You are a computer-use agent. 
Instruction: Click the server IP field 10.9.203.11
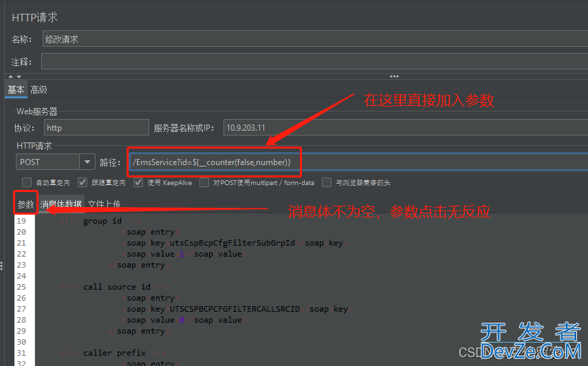click(406, 127)
